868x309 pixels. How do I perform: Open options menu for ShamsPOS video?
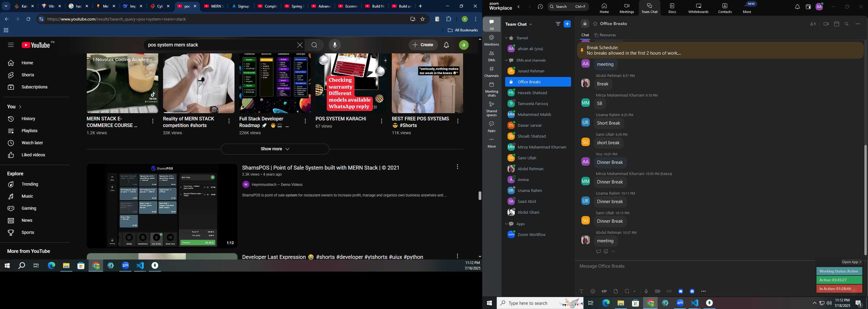[457, 167]
